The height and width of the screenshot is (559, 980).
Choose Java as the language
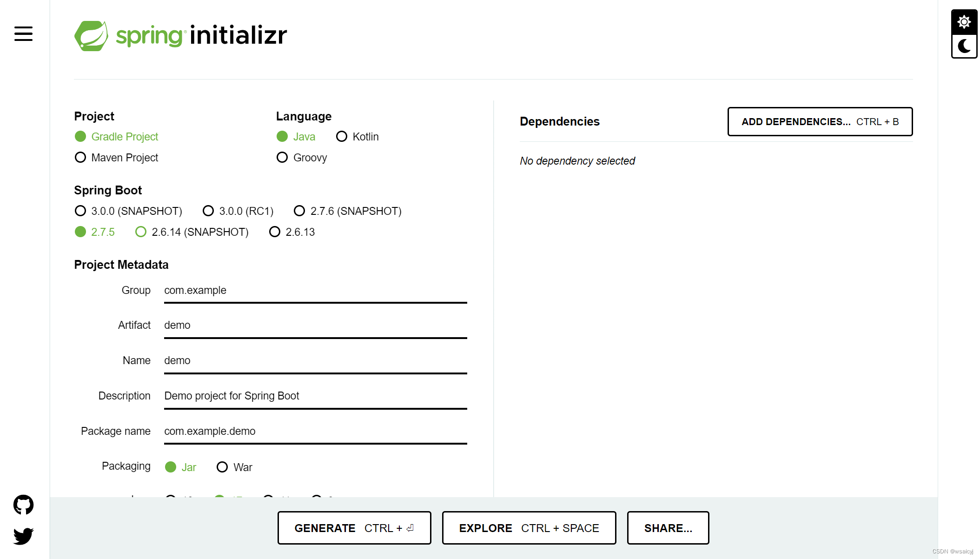coord(296,136)
